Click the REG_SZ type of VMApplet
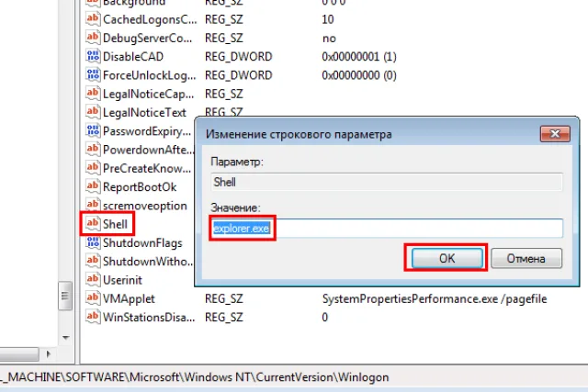The height and width of the screenshot is (392, 588). click(224, 299)
